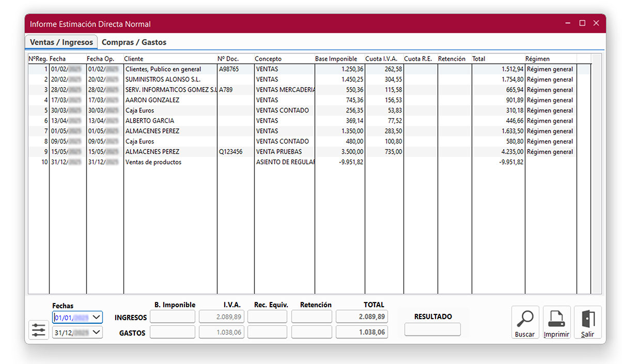Expand the start date dropdown

click(97, 316)
